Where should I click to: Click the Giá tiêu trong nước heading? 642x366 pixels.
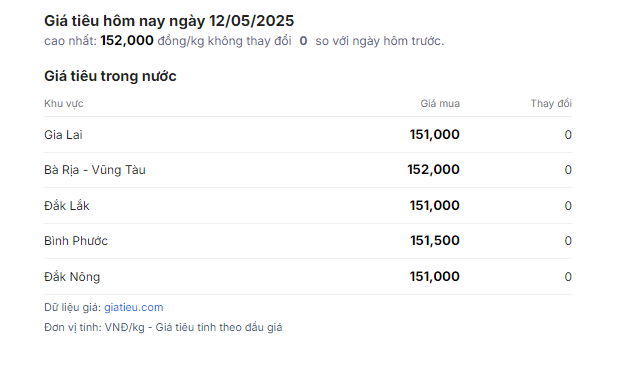click(110, 76)
